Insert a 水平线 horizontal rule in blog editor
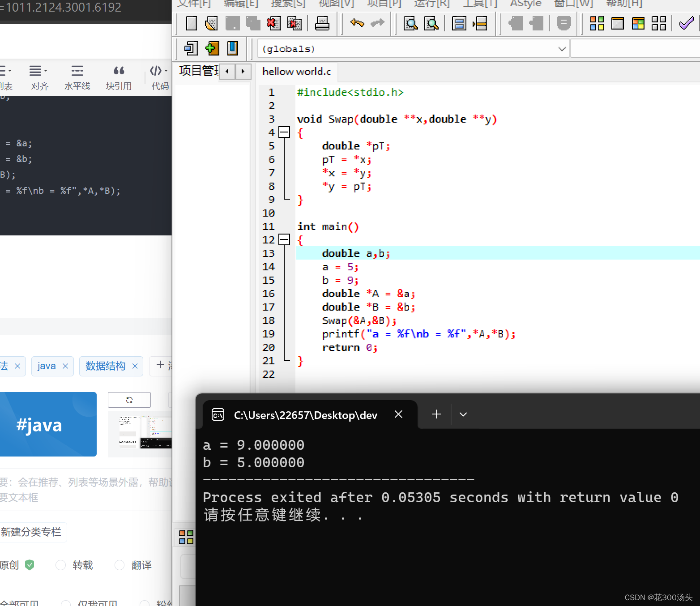This screenshot has height=606, width=700. [x=77, y=77]
